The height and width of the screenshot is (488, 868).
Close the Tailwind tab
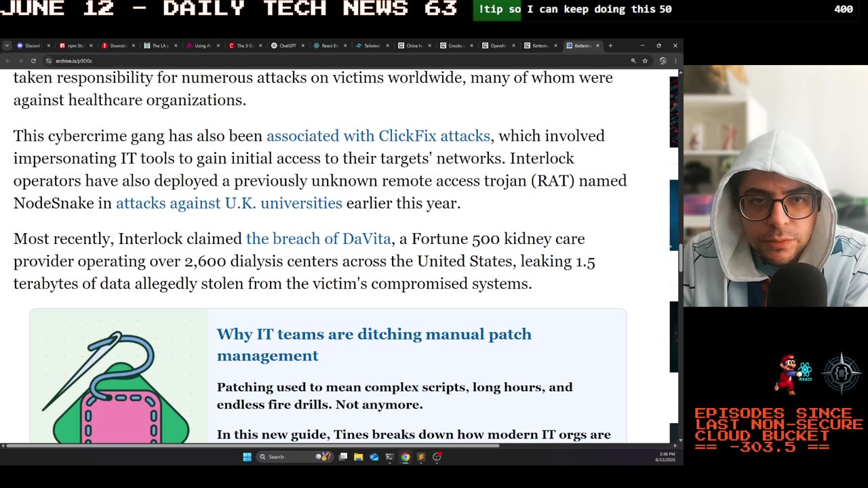tap(387, 45)
